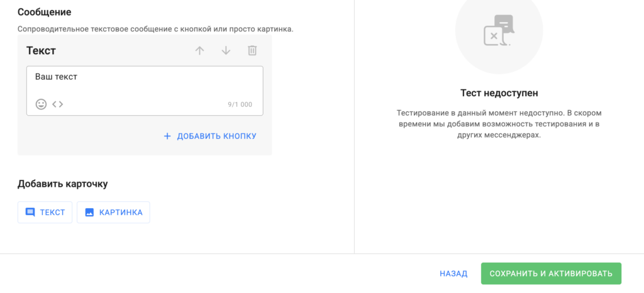The image size is (644, 293).
Task: Click the test unavailable illustration
Action: pos(499,31)
